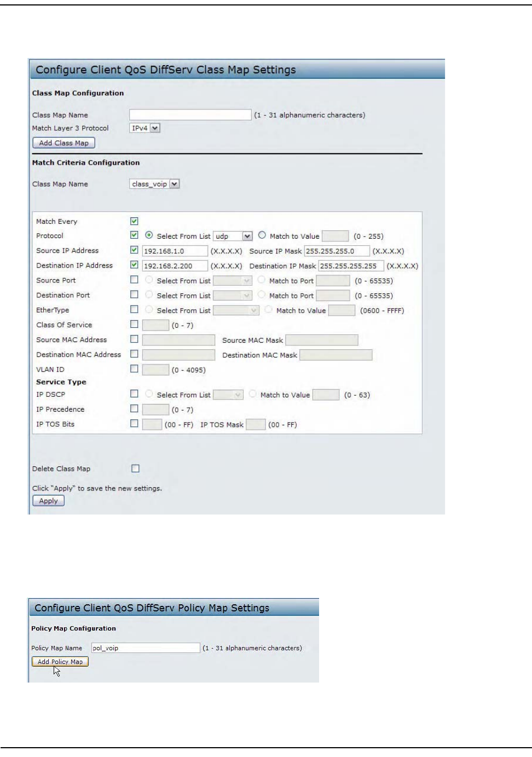Select EtherType 'Match to Value' radio button

click(x=269, y=309)
